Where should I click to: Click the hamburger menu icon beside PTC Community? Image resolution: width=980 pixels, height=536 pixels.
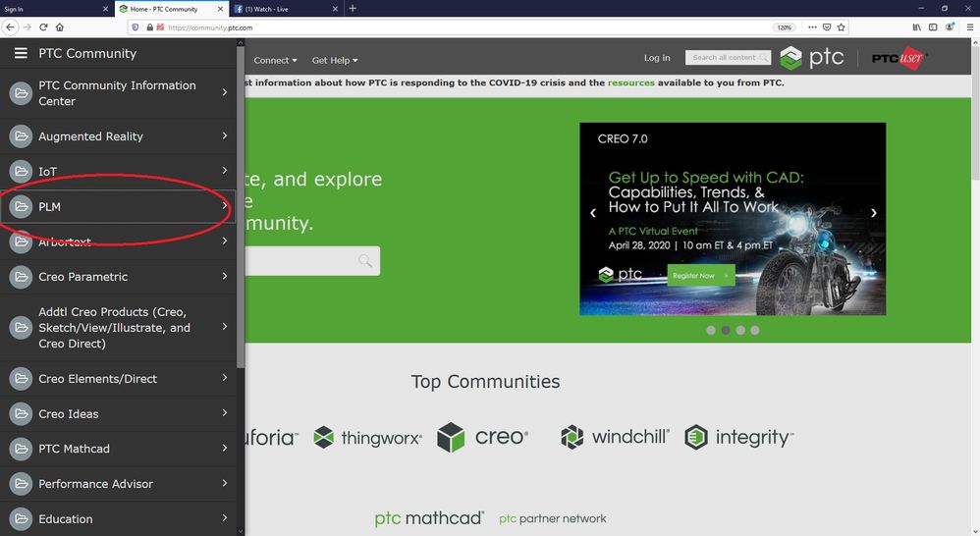[x=21, y=53]
